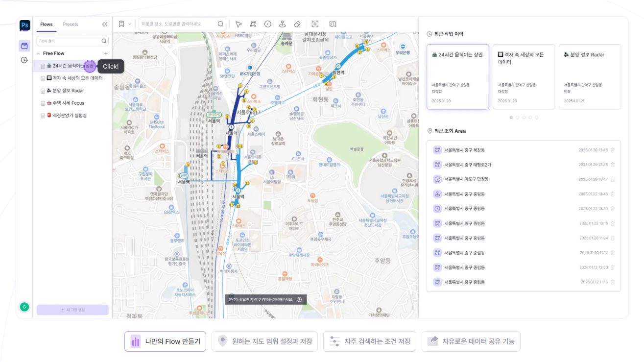This screenshot has width=644, height=362.
Task: Select the eraser tool
Action: pos(297,24)
